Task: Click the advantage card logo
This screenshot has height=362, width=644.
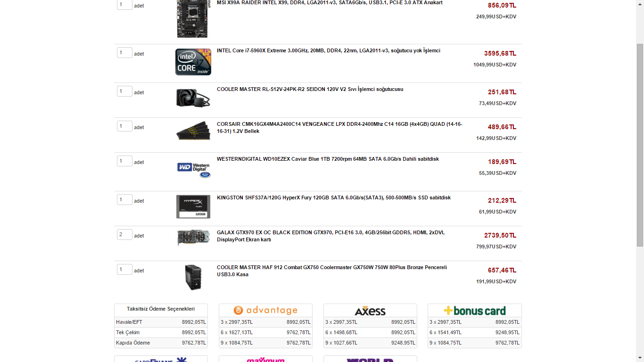Action: pyautogui.click(x=265, y=310)
